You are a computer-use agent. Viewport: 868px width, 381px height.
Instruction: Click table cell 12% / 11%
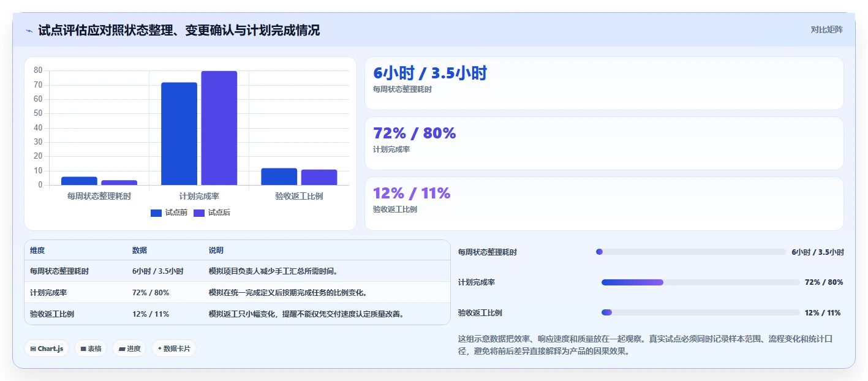coord(151,314)
